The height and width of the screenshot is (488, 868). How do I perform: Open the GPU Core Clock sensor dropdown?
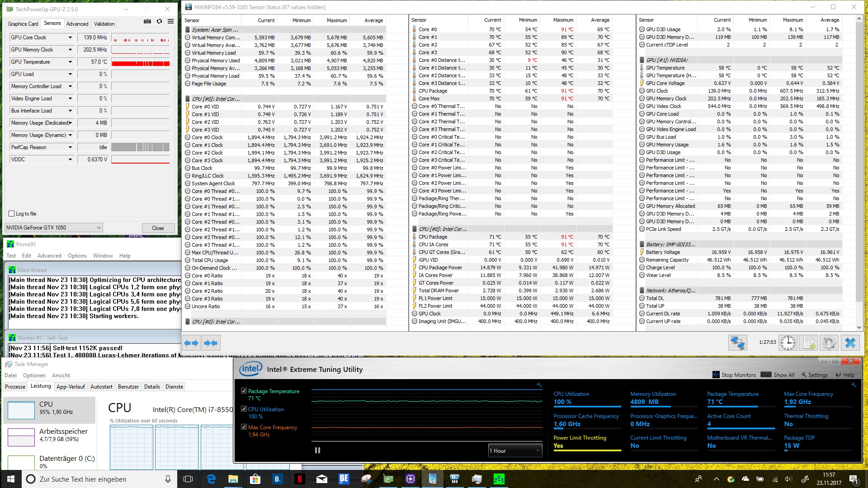[70, 38]
